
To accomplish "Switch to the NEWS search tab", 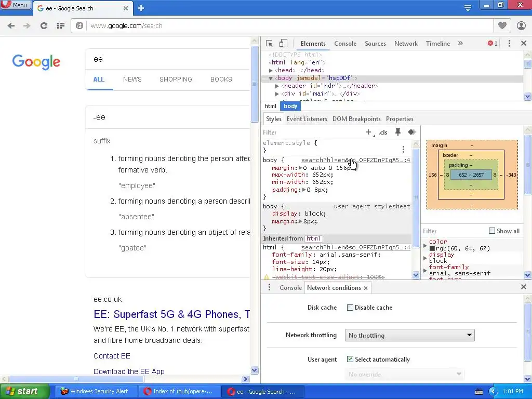I will pos(132,79).
